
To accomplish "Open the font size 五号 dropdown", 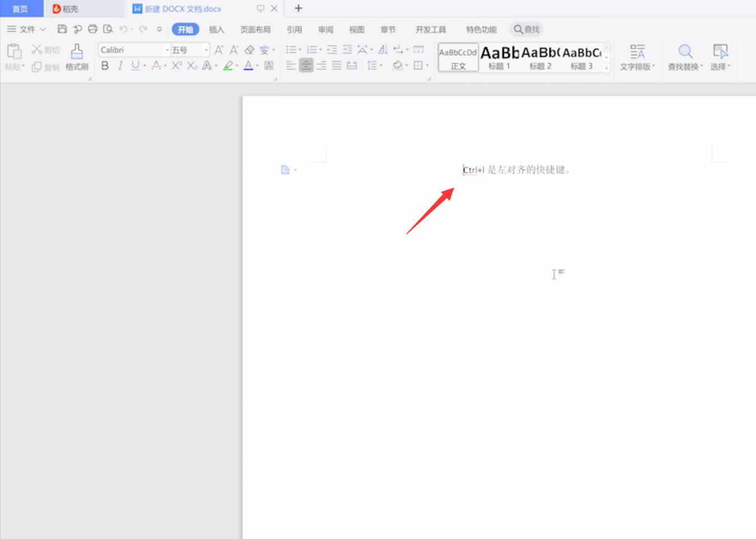I will point(207,50).
